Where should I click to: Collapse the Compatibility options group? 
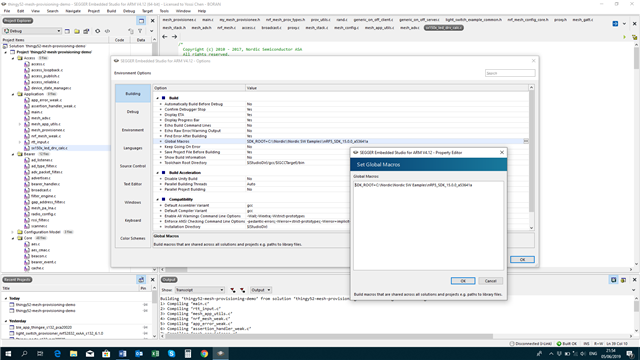tap(158, 200)
